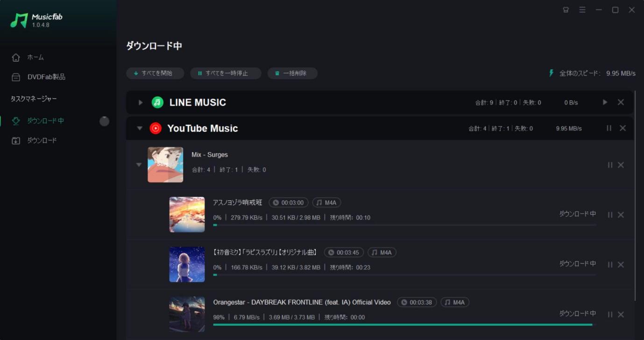Click the DAYBREAK FRONTLINE progress bar
The height and width of the screenshot is (340, 644).
[x=404, y=325]
